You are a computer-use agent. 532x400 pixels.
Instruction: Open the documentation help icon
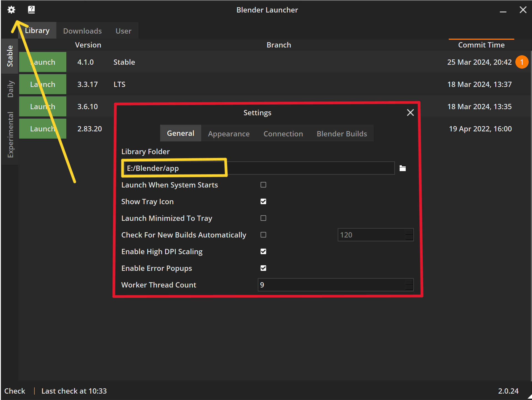[x=31, y=10]
